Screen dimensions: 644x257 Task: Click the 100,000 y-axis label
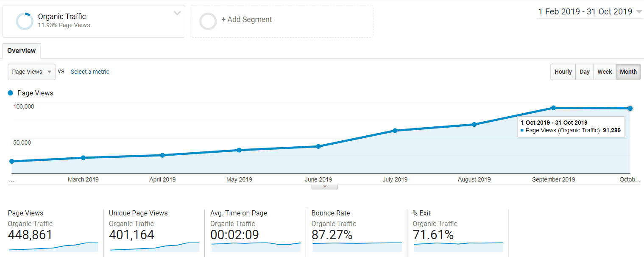click(x=24, y=106)
